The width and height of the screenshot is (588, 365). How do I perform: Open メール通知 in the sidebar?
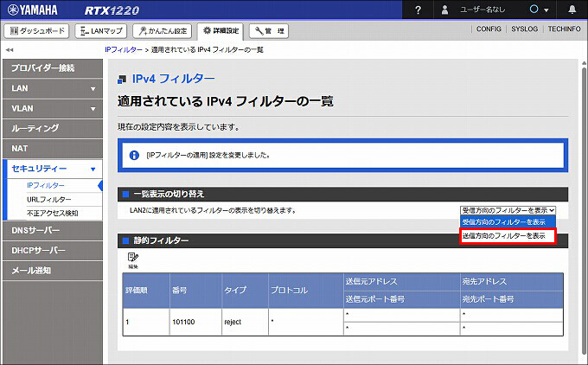click(53, 271)
